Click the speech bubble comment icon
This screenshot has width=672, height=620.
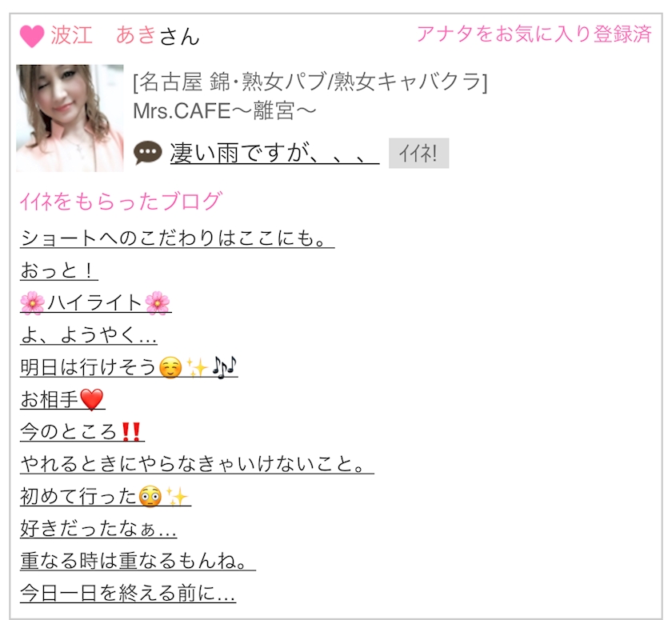[x=148, y=153]
